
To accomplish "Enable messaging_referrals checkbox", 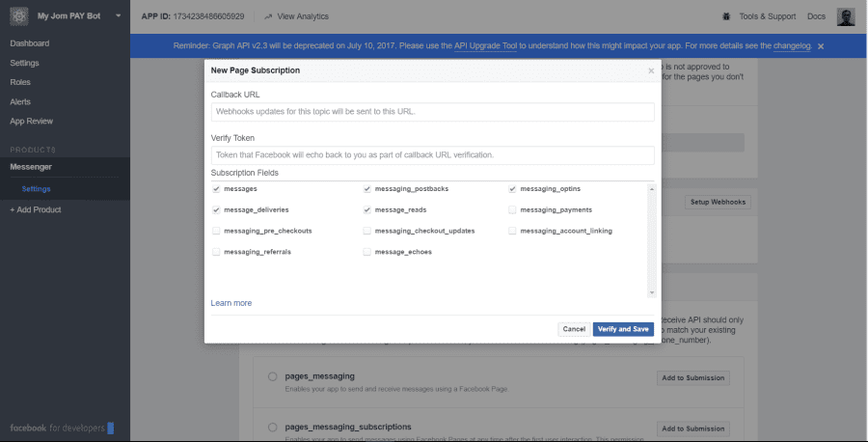I will (216, 252).
